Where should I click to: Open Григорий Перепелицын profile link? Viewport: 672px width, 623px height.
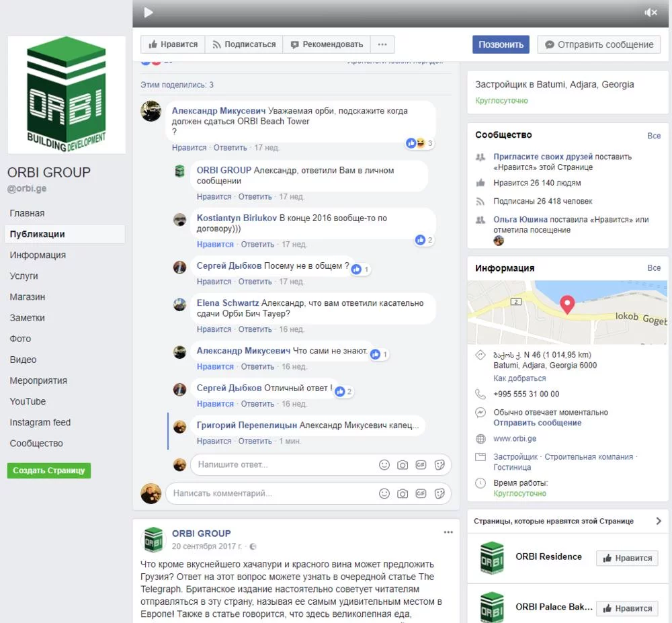(247, 425)
